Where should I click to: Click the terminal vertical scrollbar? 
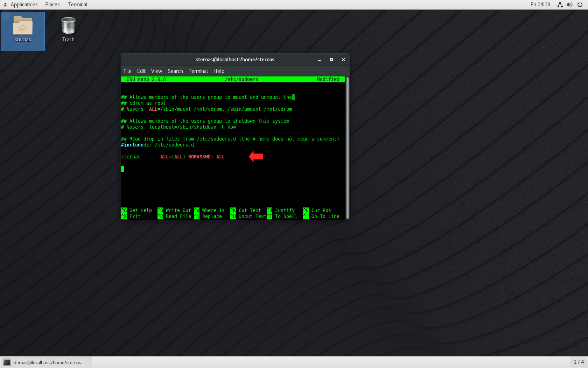pos(347,148)
